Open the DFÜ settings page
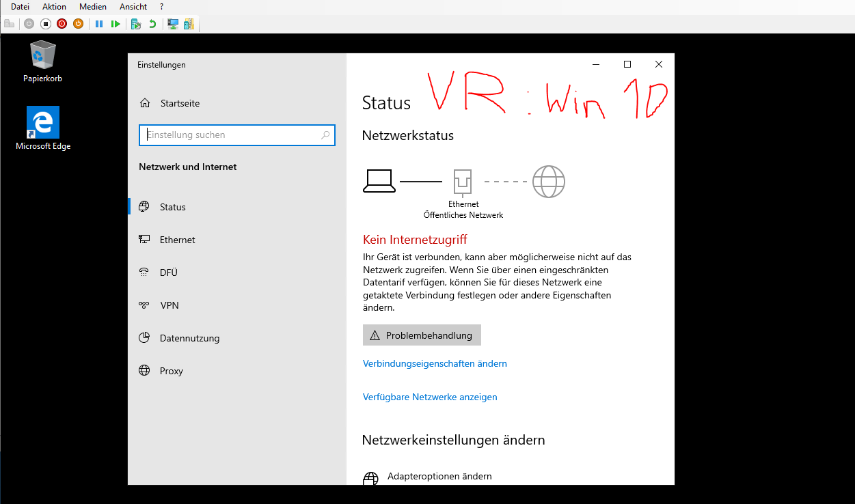Viewport: 855px width, 504px height. point(237,272)
